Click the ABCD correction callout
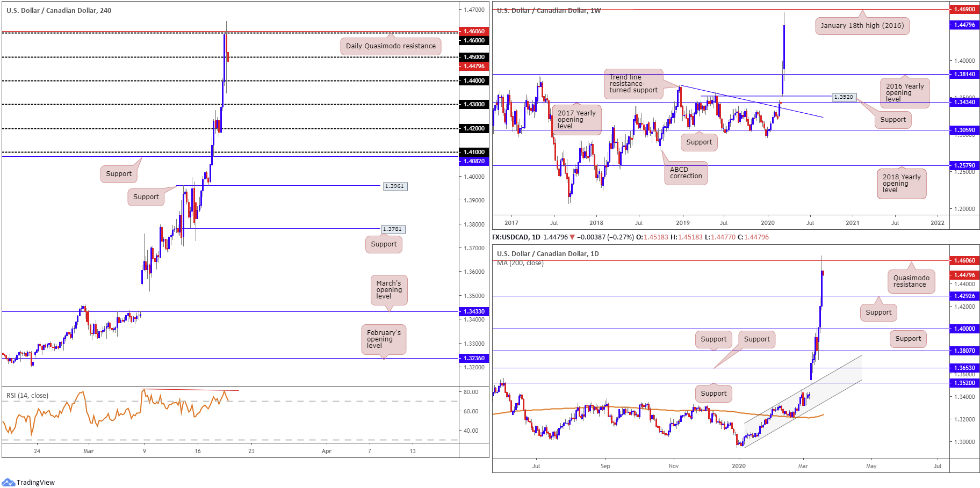Viewport: 980px width, 488px height. click(686, 173)
